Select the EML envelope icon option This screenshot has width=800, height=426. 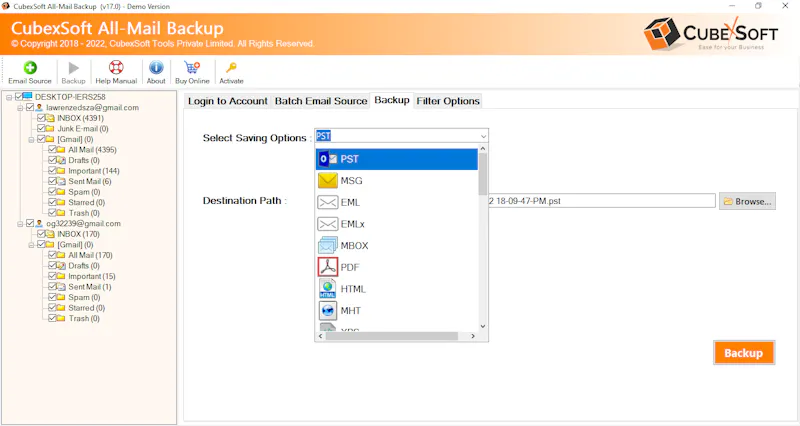[x=328, y=203]
